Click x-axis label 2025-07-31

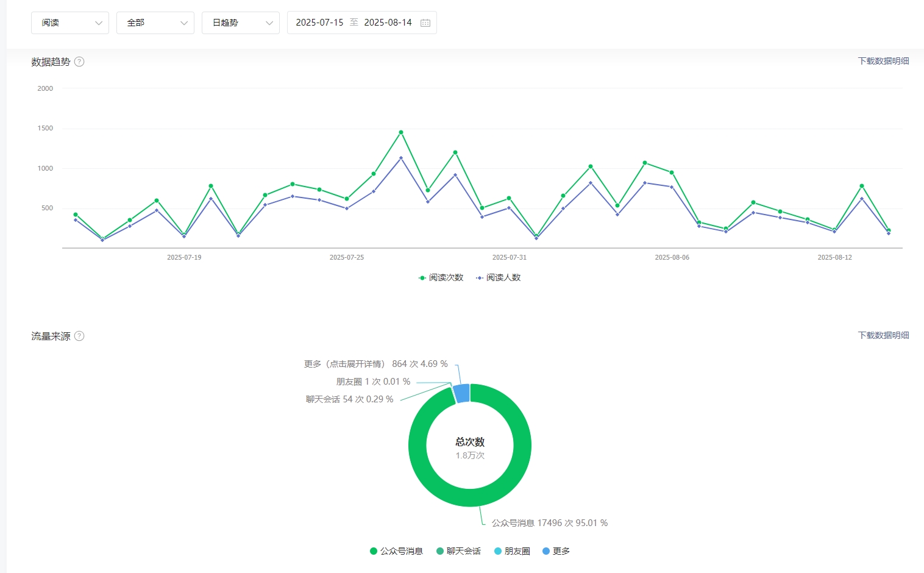(x=510, y=257)
